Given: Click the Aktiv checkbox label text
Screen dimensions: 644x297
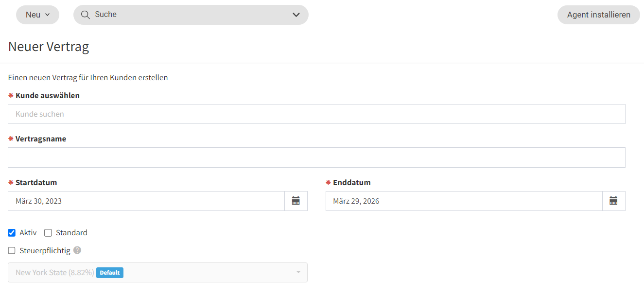Looking at the screenshot, I should pyautogui.click(x=28, y=233).
